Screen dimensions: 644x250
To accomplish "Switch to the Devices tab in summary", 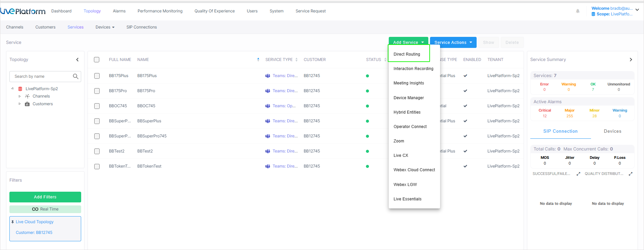I will [x=612, y=131].
